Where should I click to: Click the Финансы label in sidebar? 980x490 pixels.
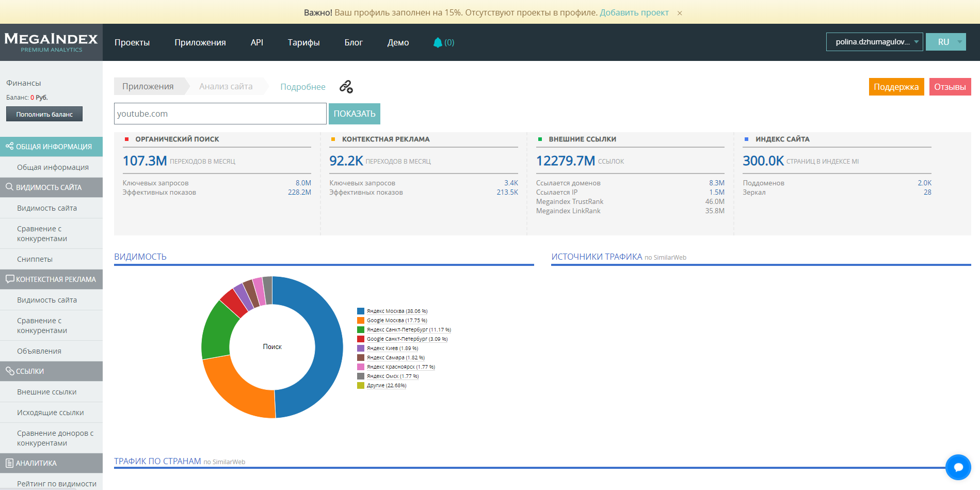23,83
